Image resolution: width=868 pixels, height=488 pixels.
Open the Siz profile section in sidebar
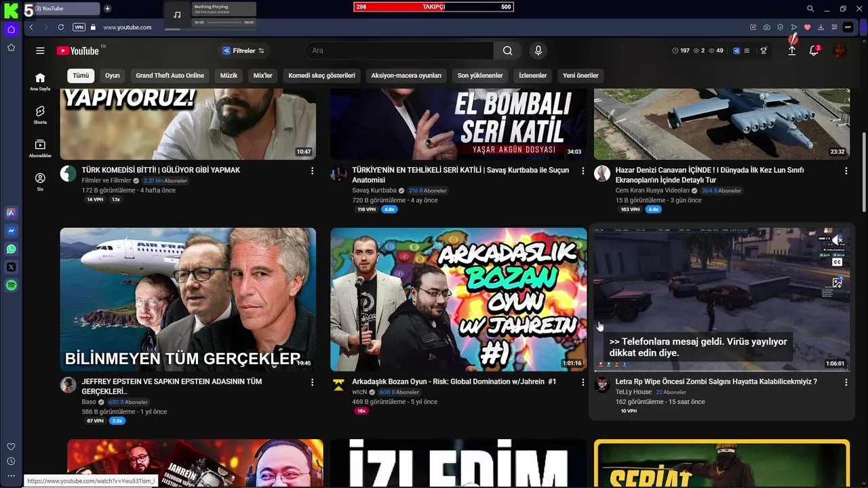click(x=40, y=182)
